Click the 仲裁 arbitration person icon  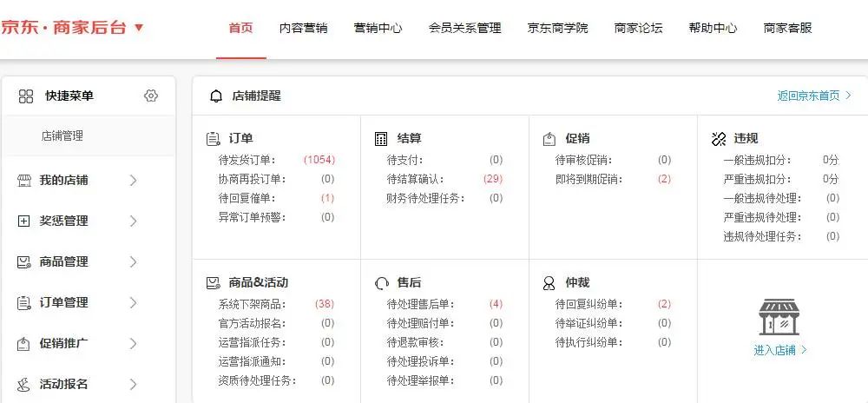coord(549,283)
